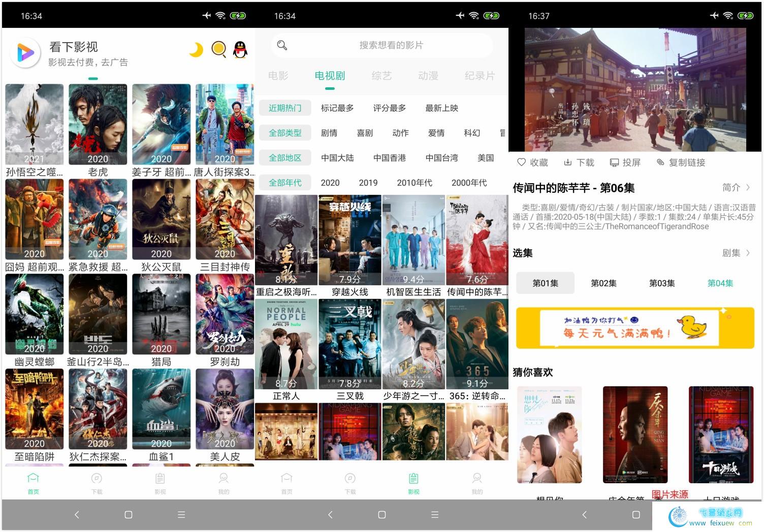Open 穿越火线 series poster

(350, 240)
